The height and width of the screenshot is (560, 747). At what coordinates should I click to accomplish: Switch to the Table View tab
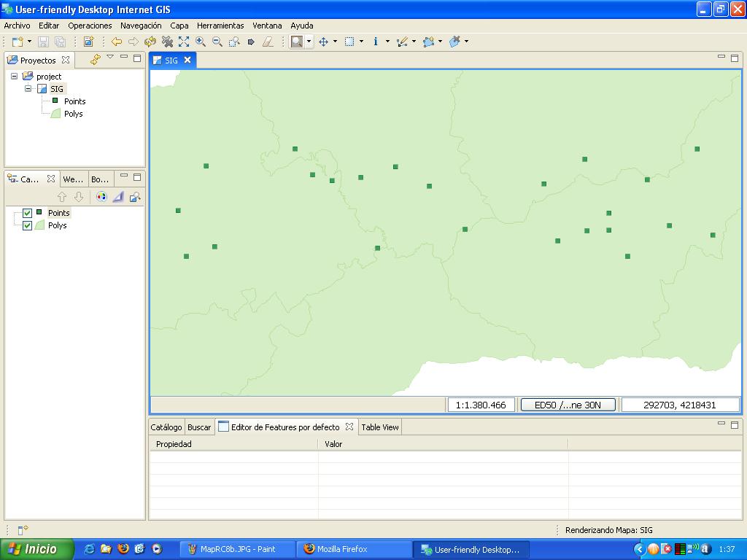[380, 427]
